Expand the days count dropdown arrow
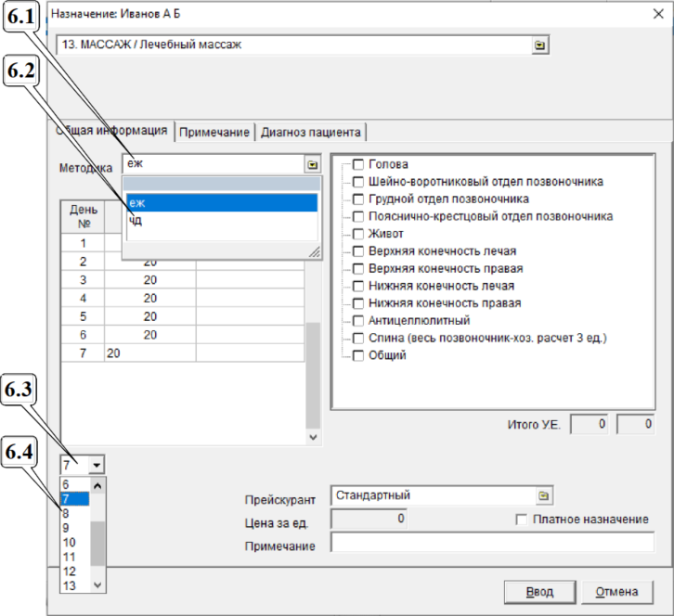674x616 pixels. point(97,464)
